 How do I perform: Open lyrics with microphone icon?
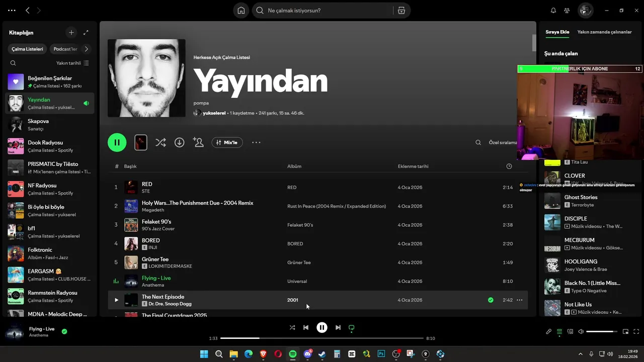pyautogui.click(x=549, y=331)
